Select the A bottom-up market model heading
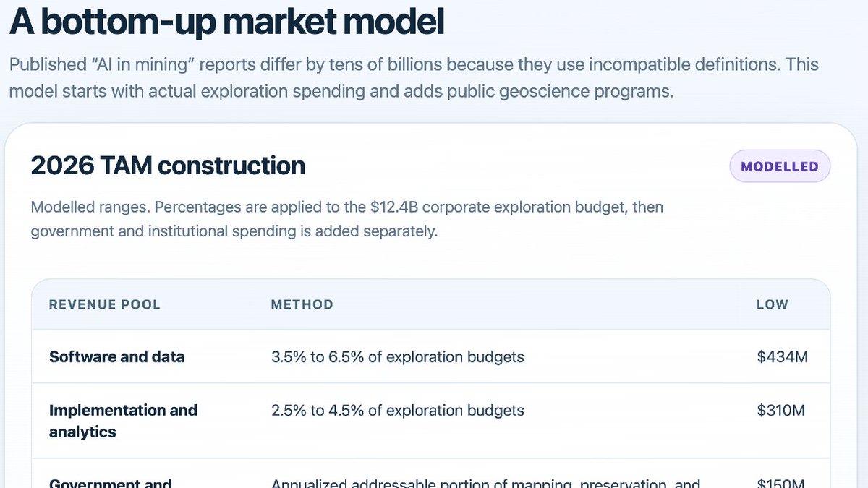 click(226, 21)
